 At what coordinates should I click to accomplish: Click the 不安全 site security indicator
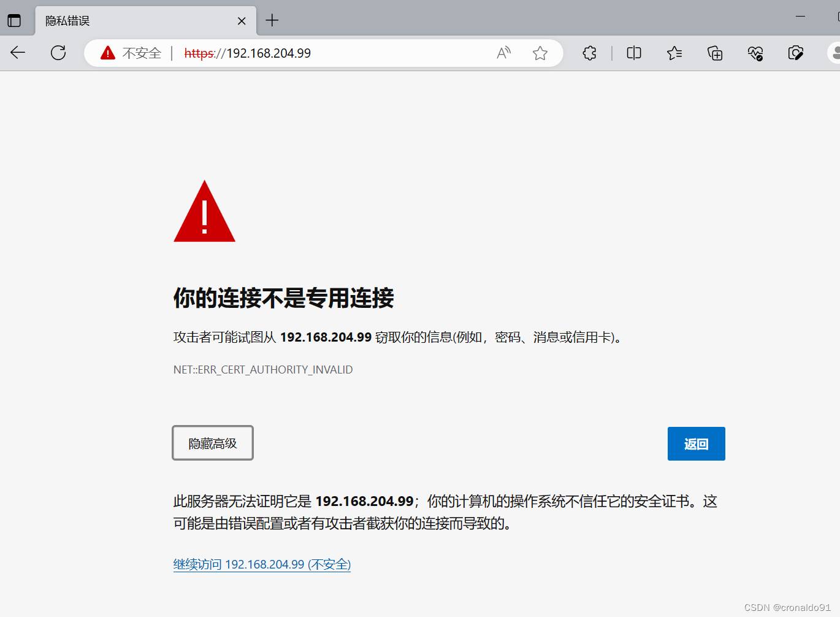[132, 53]
